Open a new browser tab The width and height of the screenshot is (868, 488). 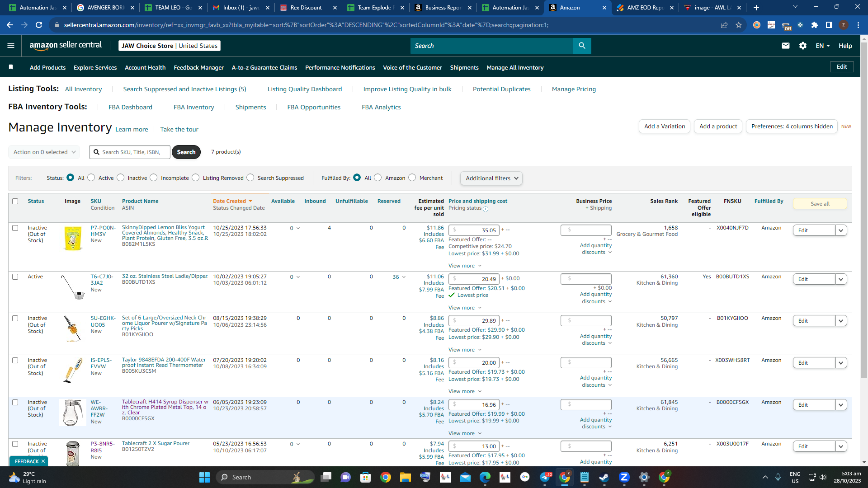pos(756,8)
